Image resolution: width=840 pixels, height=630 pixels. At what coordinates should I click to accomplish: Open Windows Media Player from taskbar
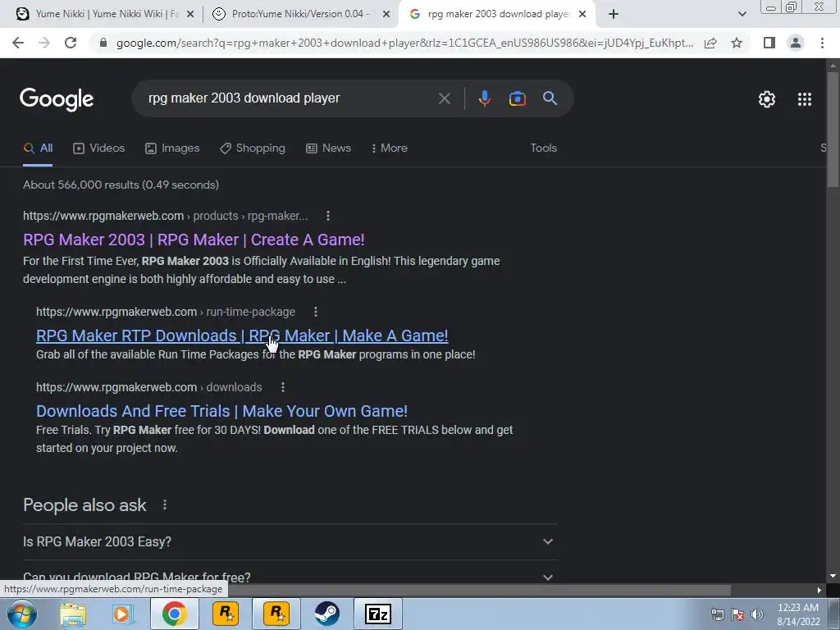(123, 614)
